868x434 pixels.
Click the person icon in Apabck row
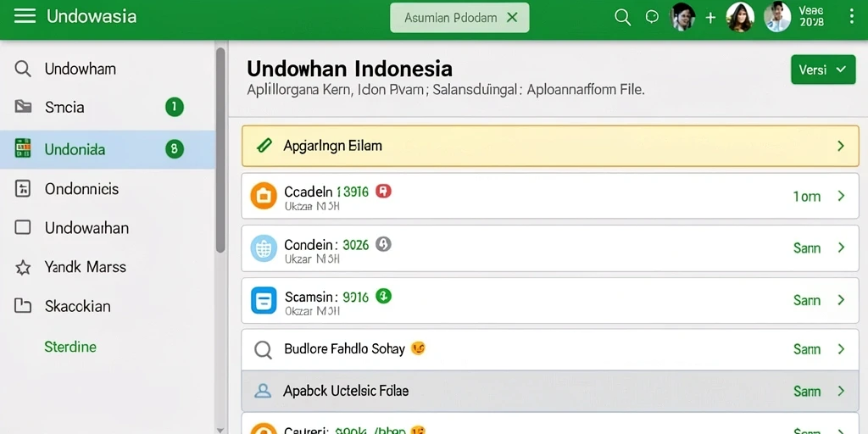[x=263, y=392]
